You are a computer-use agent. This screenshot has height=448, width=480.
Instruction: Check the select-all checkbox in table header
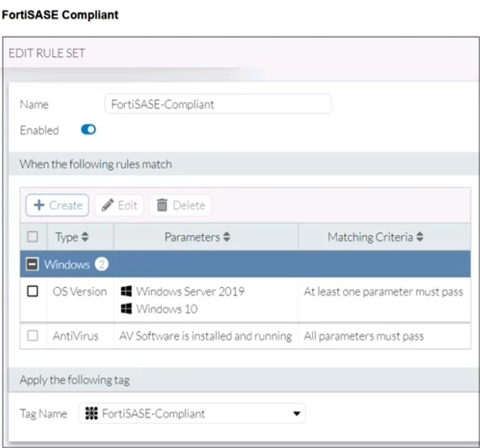(x=32, y=237)
